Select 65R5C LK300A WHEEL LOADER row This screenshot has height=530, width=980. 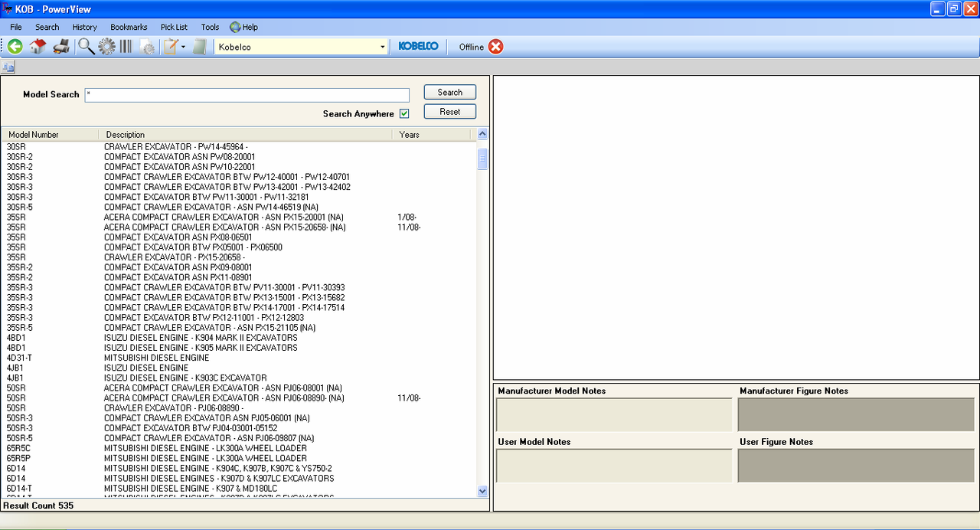tap(239, 447)
